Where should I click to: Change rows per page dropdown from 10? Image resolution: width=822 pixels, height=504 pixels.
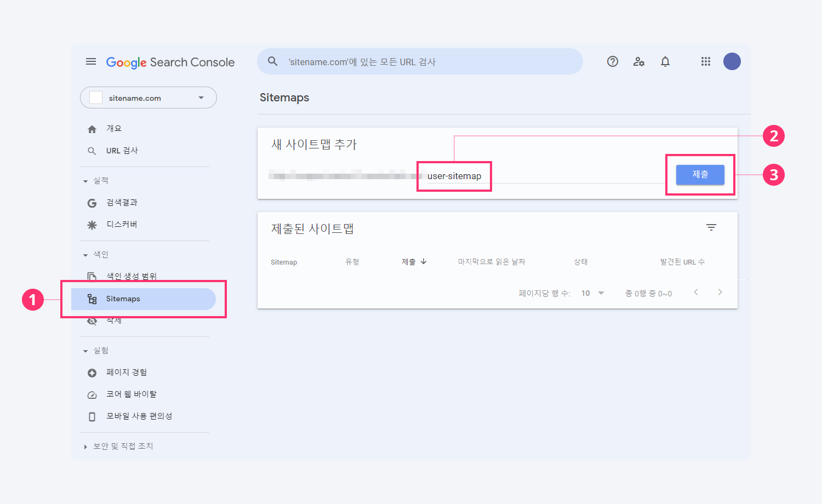tap(593, 293)
